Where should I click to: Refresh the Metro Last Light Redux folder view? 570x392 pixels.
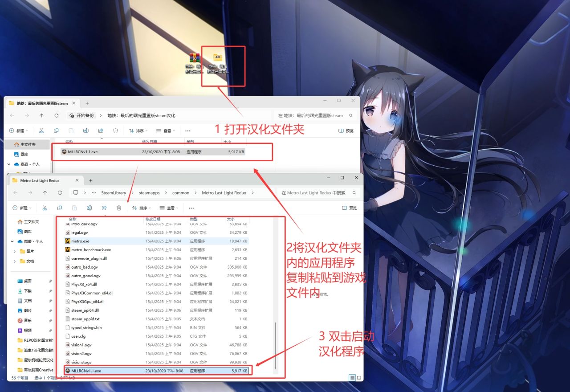coord(60,193)
